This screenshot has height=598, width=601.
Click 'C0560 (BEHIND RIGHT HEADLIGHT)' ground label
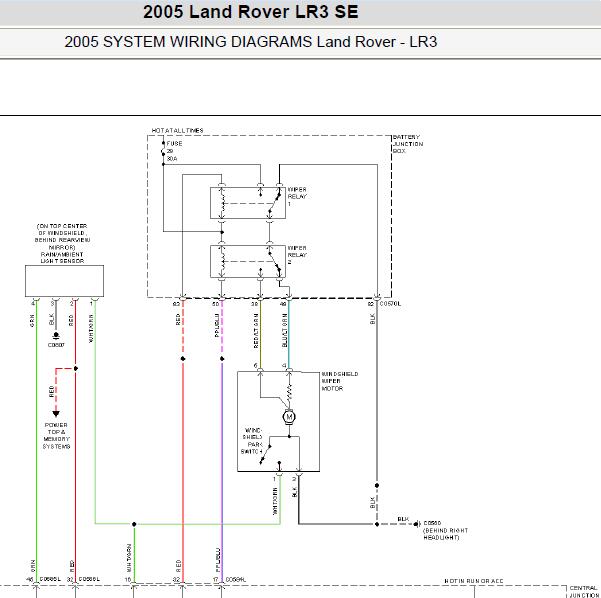(x=445, y=530)
